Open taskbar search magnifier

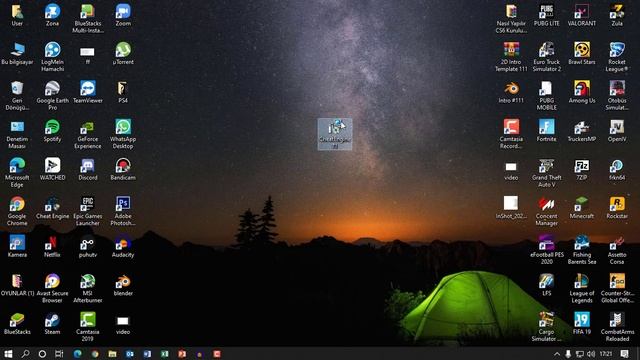coord(25,353)
